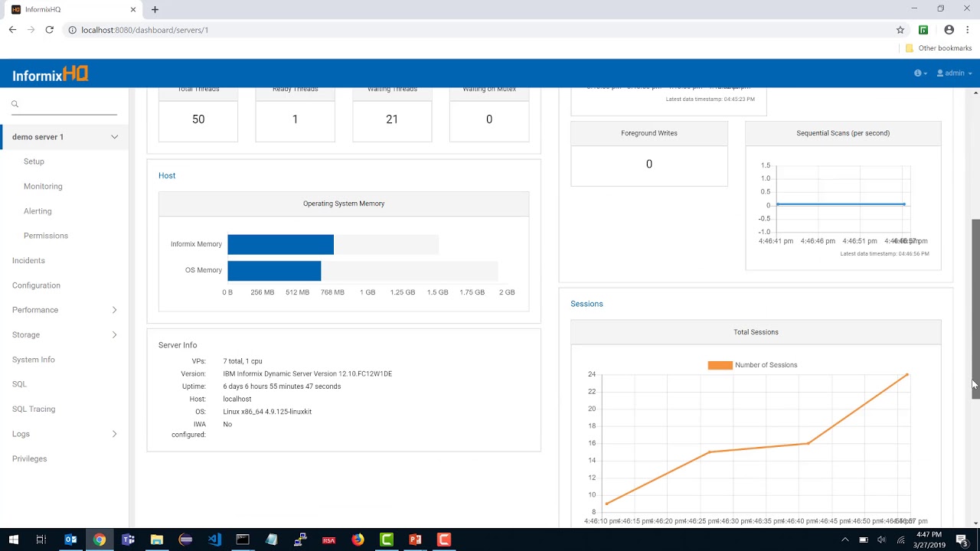Open Permissions in the sidebar
Image resolution: width=980 pixels, height=551 pixels.
(x=46, y=236)
